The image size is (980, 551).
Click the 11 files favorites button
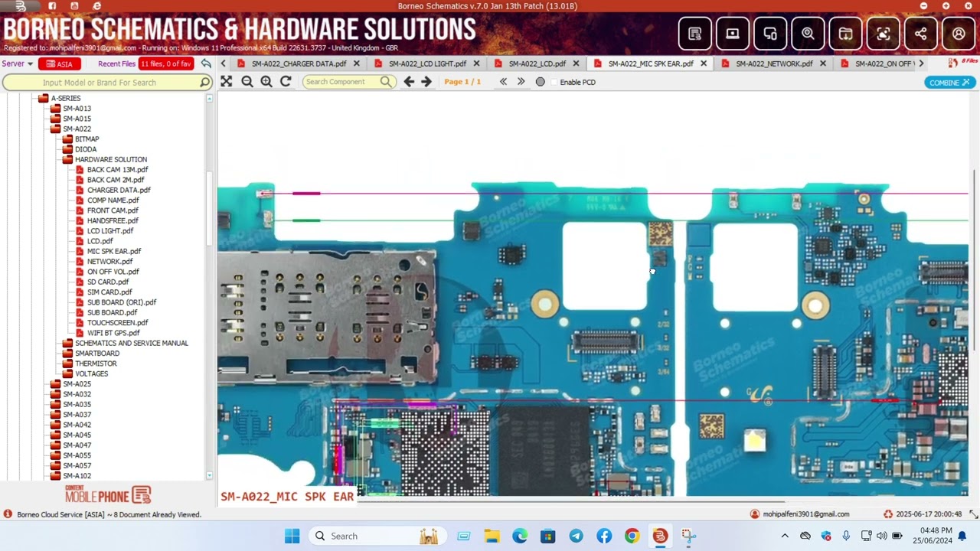click(x=166, y=64)
